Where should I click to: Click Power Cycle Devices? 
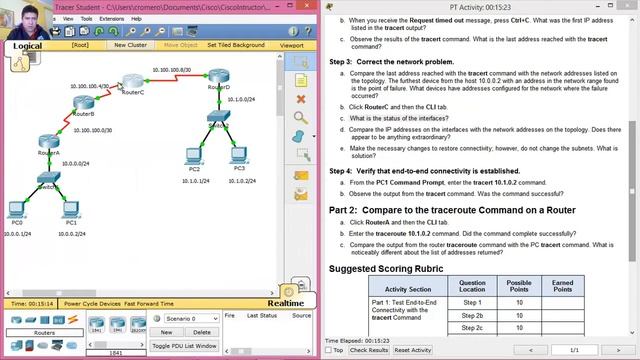(x=92, y=304)
